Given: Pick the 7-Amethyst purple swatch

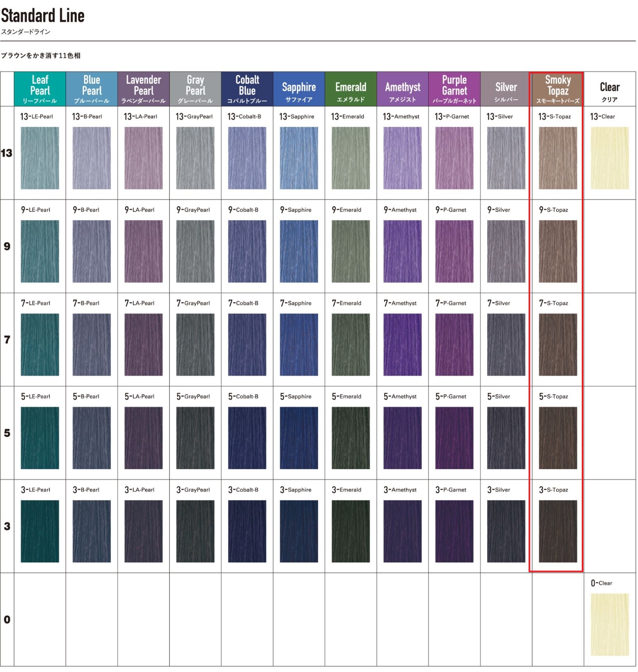Looking at the screenshot, I should [x=402, y=344].
